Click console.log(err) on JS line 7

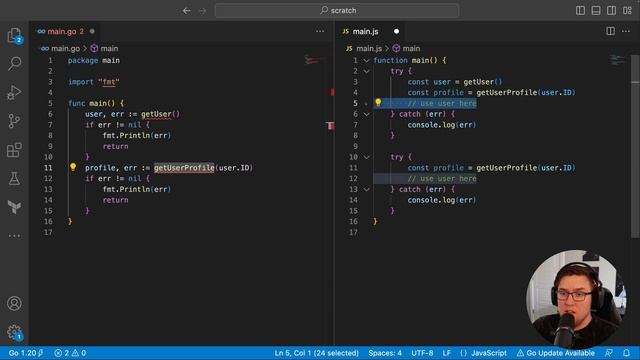tap(442, 125)
